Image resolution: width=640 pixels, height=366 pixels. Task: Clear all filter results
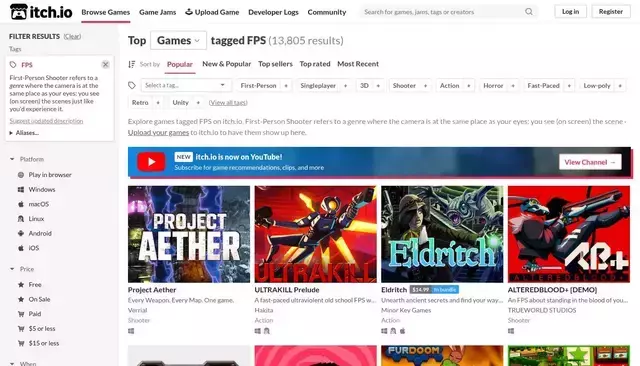click(x=72, y=36)
